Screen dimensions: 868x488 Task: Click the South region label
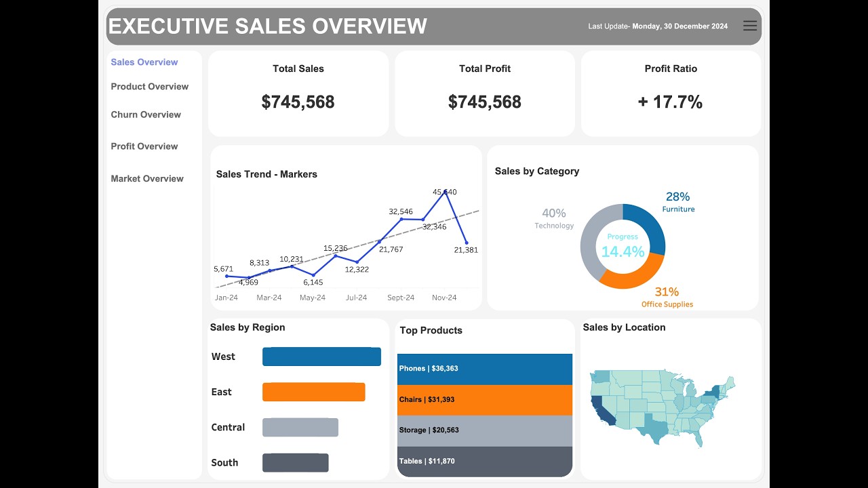point(224,463)
